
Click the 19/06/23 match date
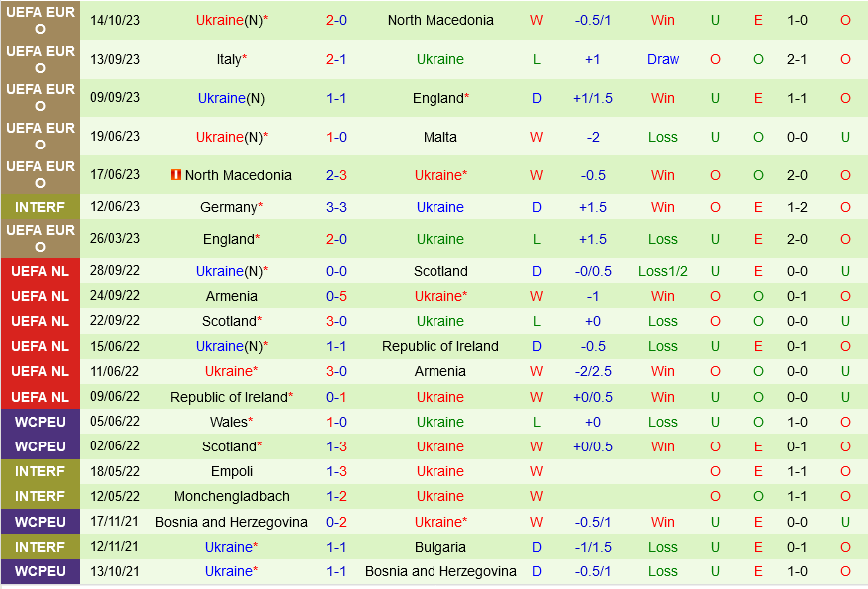(115, 137)
